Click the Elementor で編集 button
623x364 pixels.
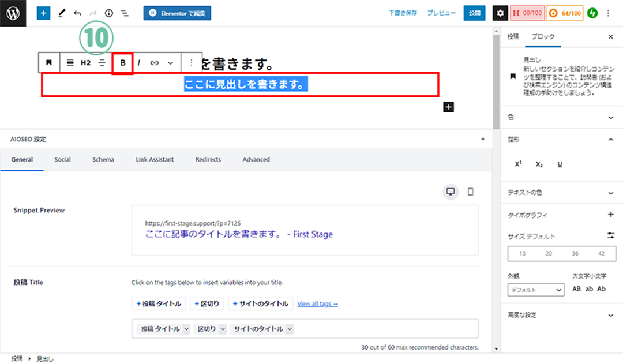click(177, 13)
